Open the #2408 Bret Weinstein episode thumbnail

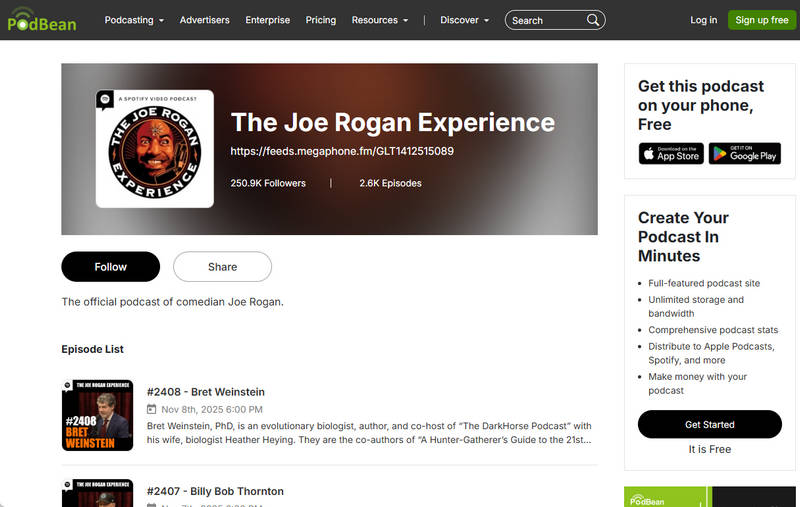tap(97, 415)
